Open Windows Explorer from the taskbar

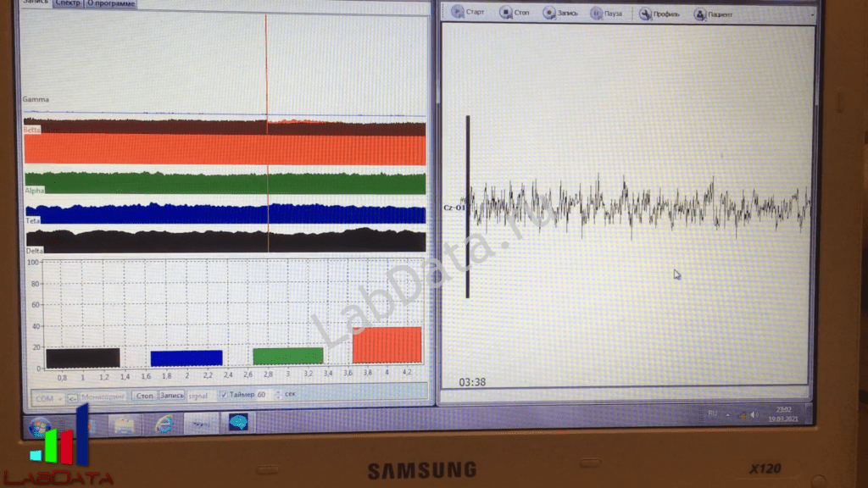(124, 424)
